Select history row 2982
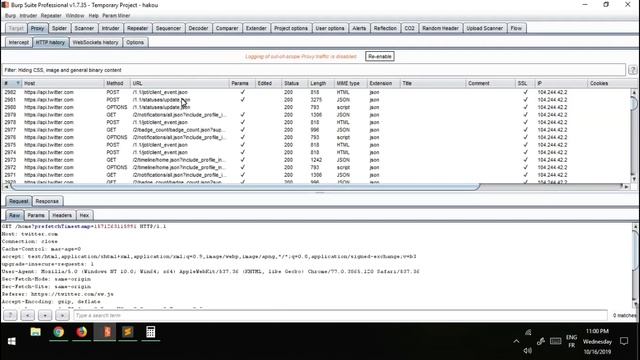This screenshot has height=360, width=640. pyautogui.click(x=316, y=92)
